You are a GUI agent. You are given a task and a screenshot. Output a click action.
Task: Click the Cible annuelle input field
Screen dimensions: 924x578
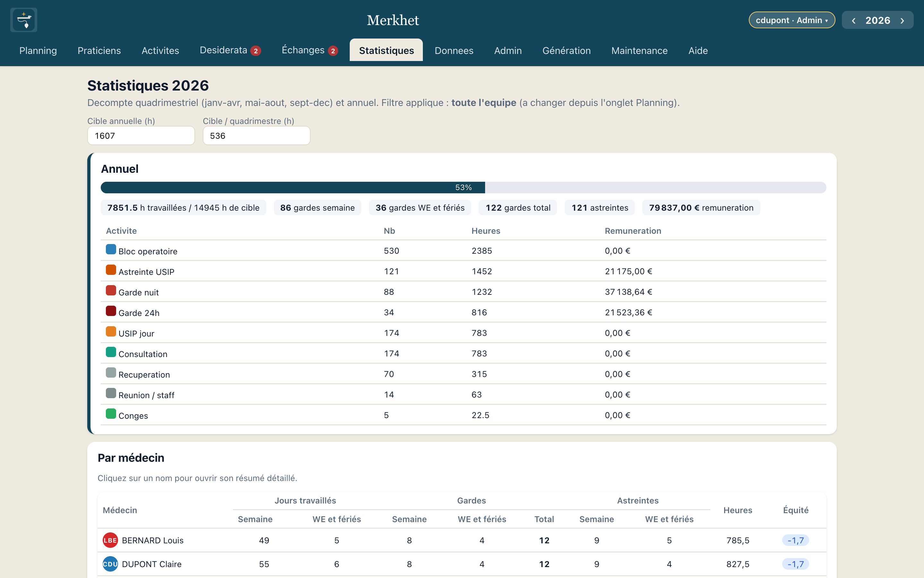(141, 136)
